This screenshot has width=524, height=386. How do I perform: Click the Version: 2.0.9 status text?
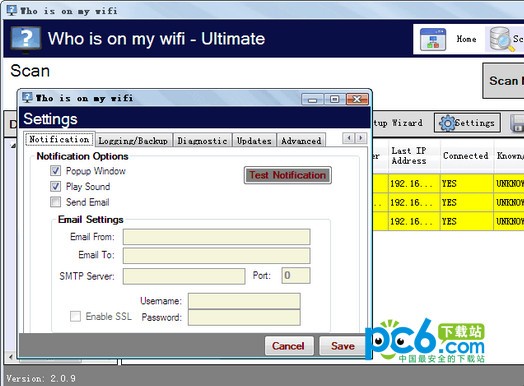[x=41, y=379]
